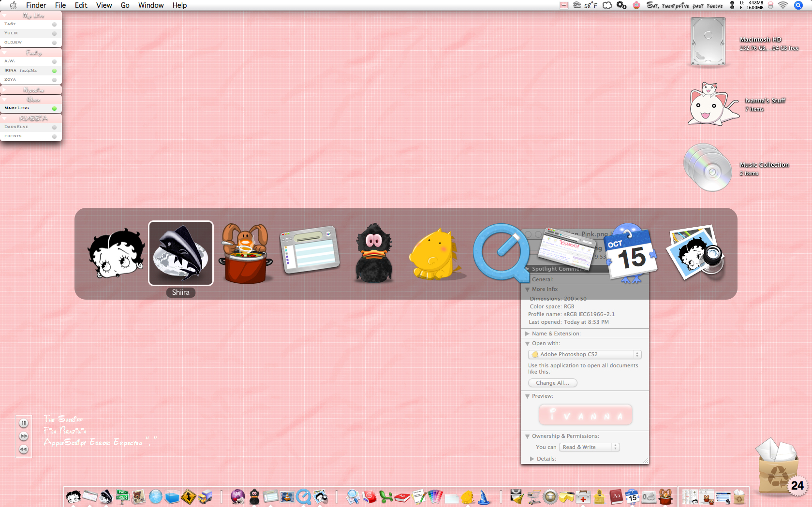
Task: Open the wizard hat icon in dock
Action: coord(484,496)
